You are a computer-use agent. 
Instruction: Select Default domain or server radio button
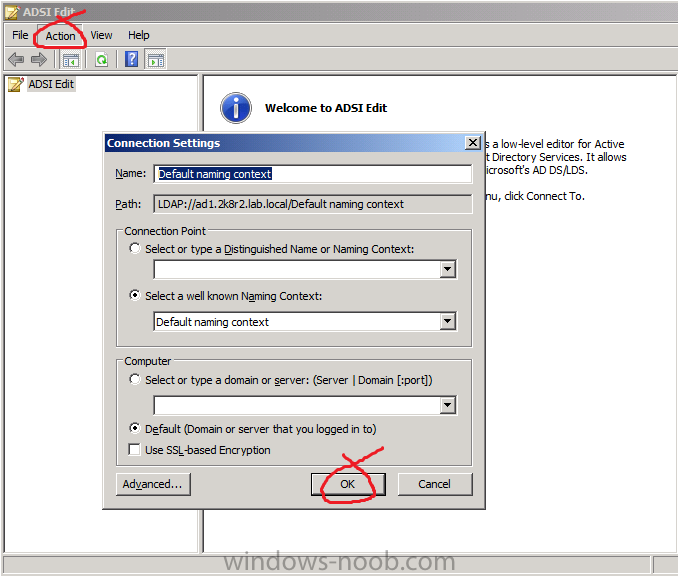pyautogui.click(x=135, y=428)
